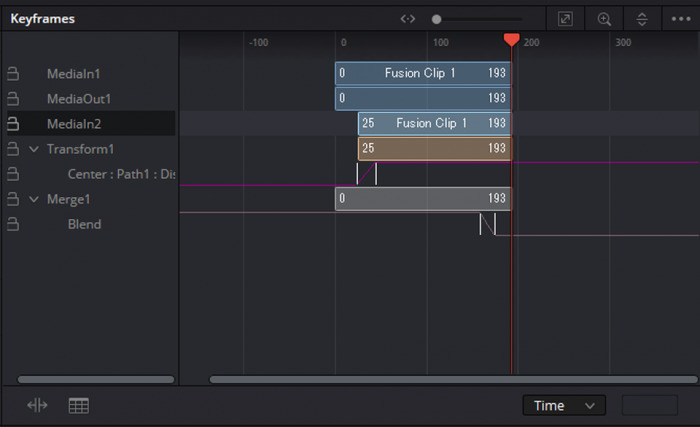The image size is (700, 427).
Task: Toggle the lock icon for Transform1
Action: pyautogui.click(x=13, y=148)
